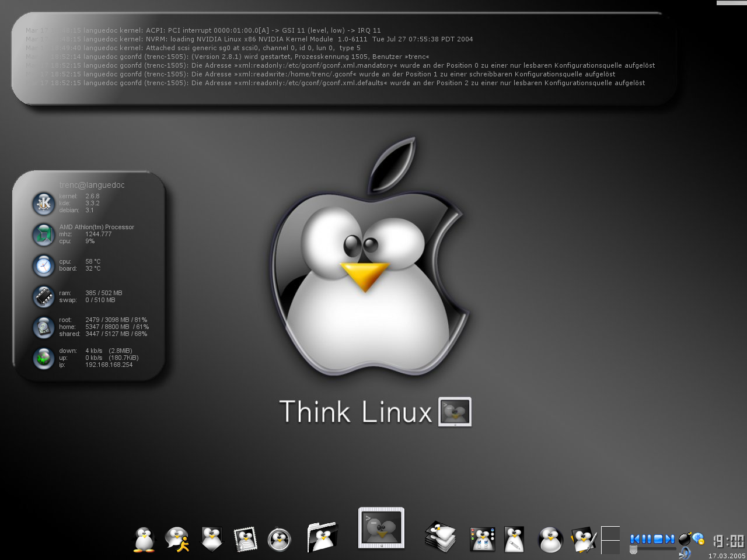This screenshot has height=560, width=747.
Task: Click the terminal icon beside Think Linux
Action: (455, 412)
